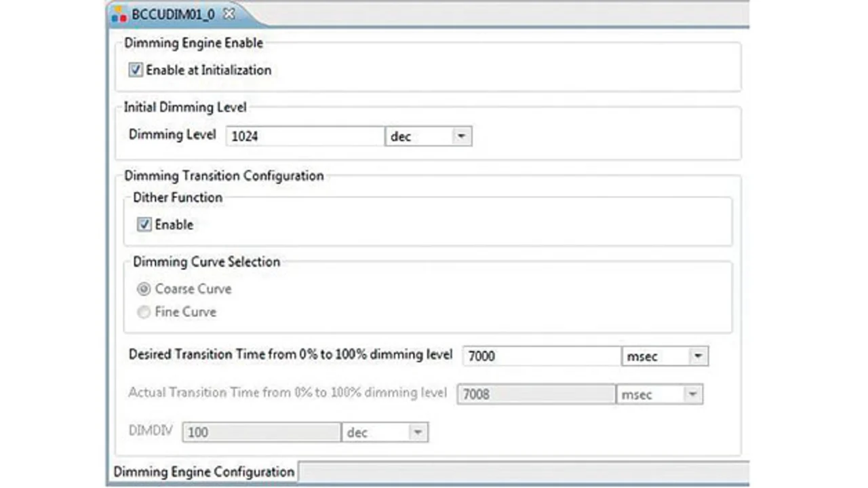Disable the Dither Function Enable checkbox

click(x=144, y=225)
